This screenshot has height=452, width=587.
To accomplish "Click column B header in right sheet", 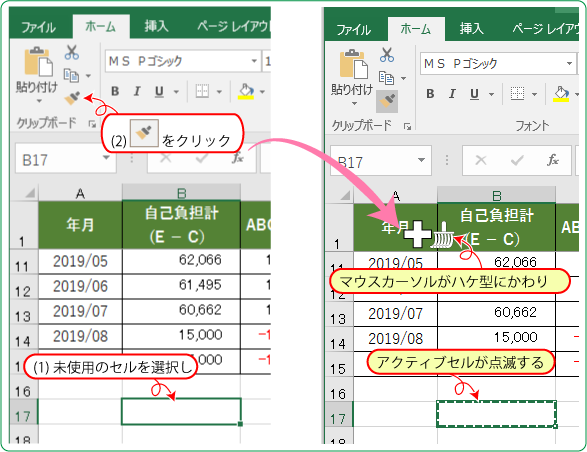I will [x=496, y=195].
